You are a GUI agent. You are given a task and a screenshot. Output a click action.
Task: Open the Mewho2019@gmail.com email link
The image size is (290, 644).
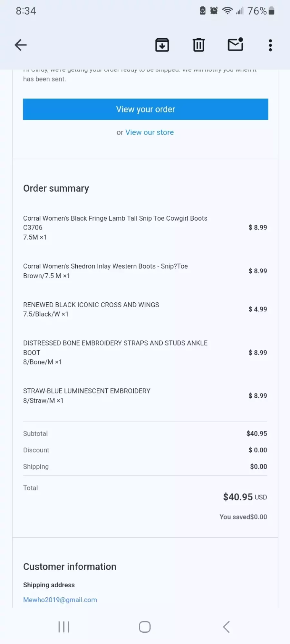[60, 600]
